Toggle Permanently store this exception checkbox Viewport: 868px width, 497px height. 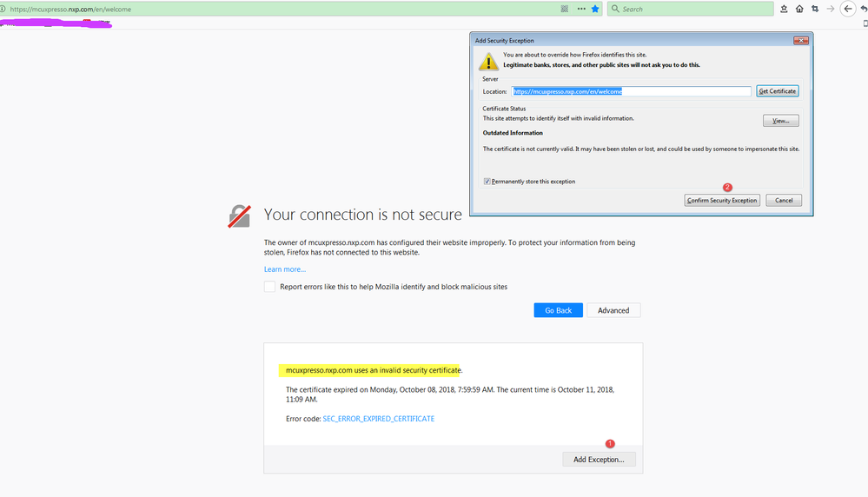coord(487,182)
